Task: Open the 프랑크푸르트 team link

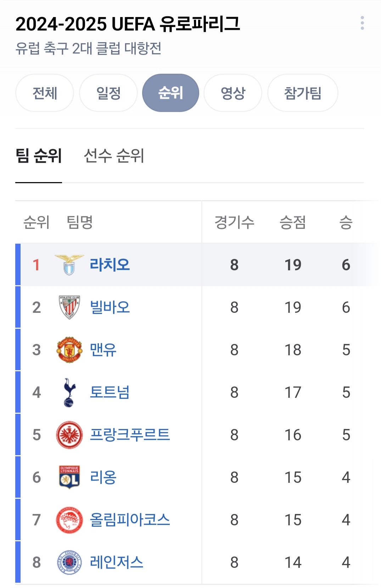Action: (x=130, y=435)
